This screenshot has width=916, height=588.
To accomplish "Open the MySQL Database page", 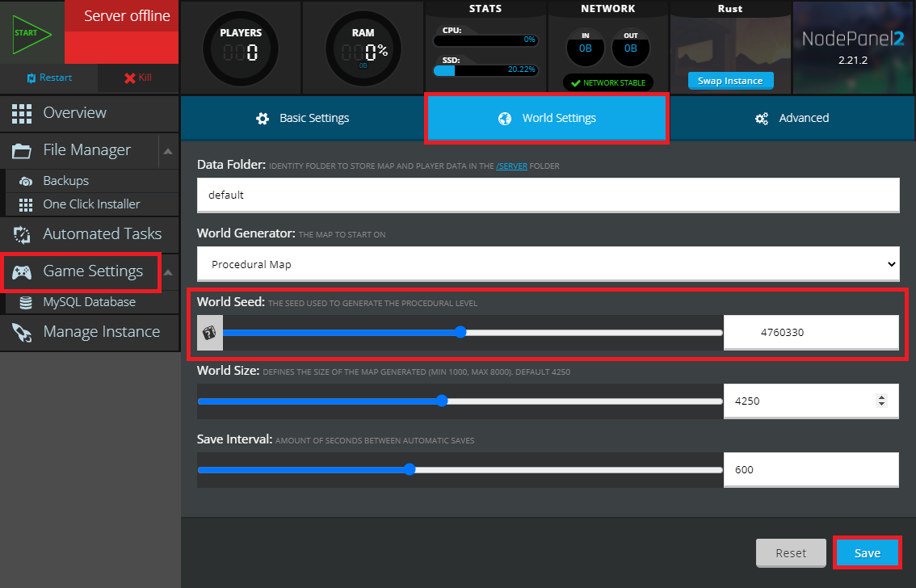I will point(89,302).
